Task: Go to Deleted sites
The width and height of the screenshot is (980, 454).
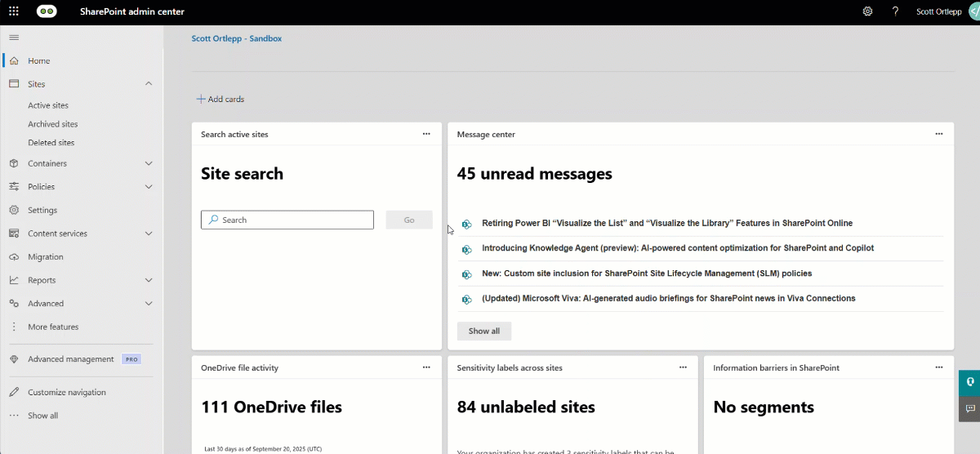Action: (x=51, y=143)
